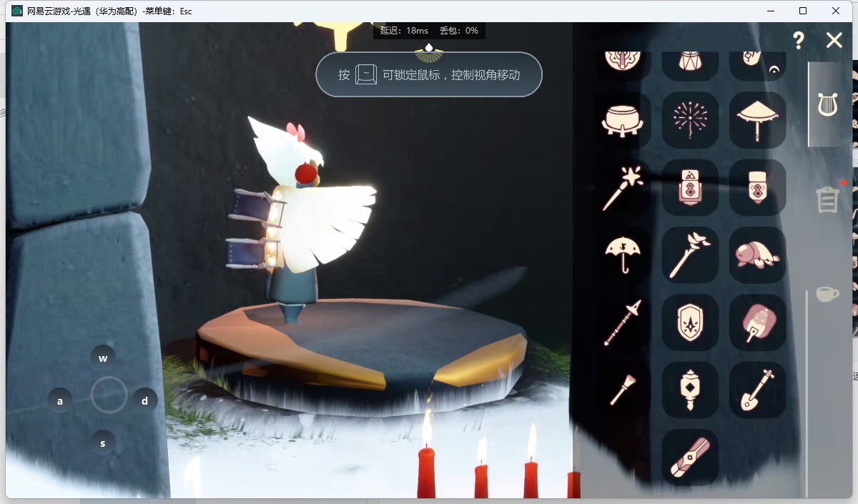Equip the spear prop
858x504 pixels.
[x=622, y=322]
